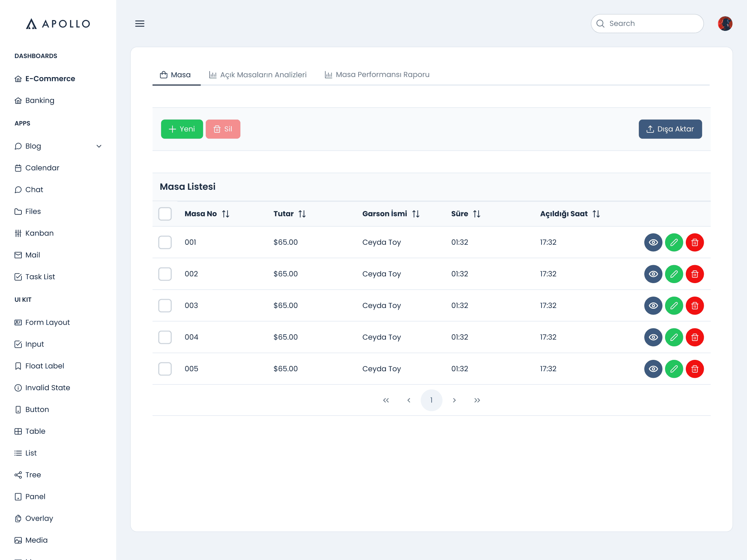Image resolution: width=747 pixels, height=560 pixels.
Task: Check the box for Masa 003
Action: click(165, 306)
